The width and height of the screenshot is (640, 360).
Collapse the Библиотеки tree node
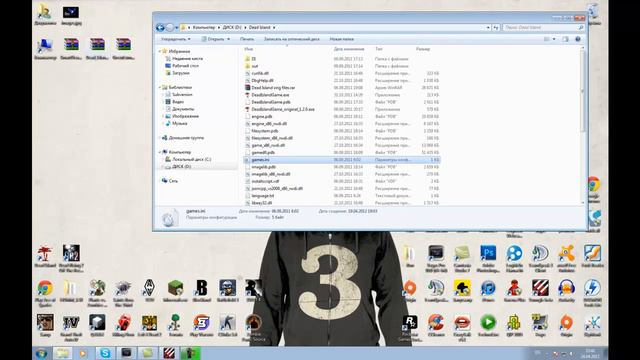(x=160, y=87)
